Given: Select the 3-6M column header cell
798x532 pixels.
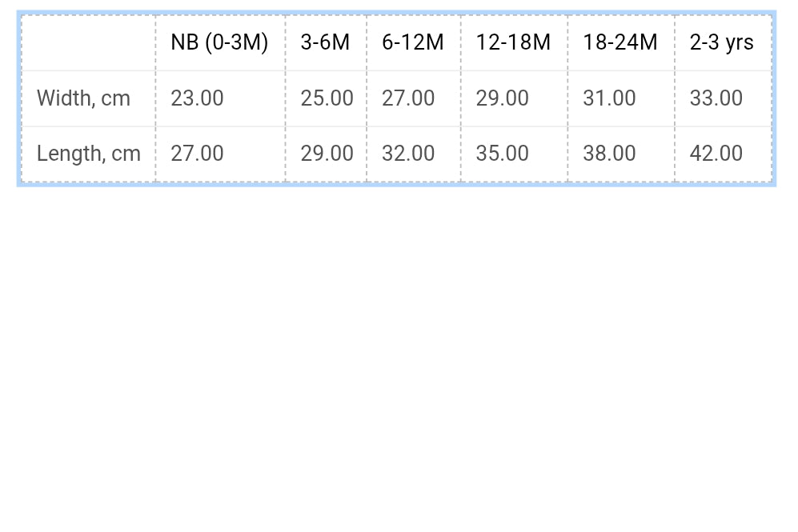Looking at the screenshot, I should click(x=325, y=42).
